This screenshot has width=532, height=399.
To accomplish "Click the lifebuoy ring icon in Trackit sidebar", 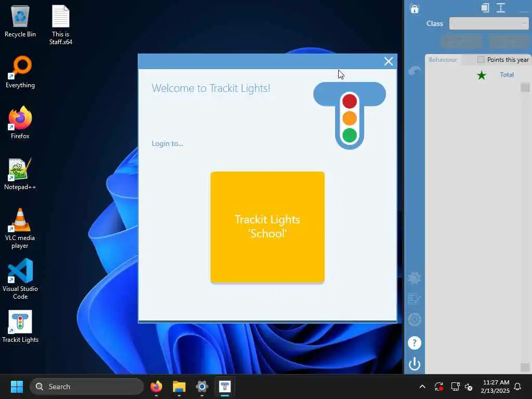I will point(415,320).
